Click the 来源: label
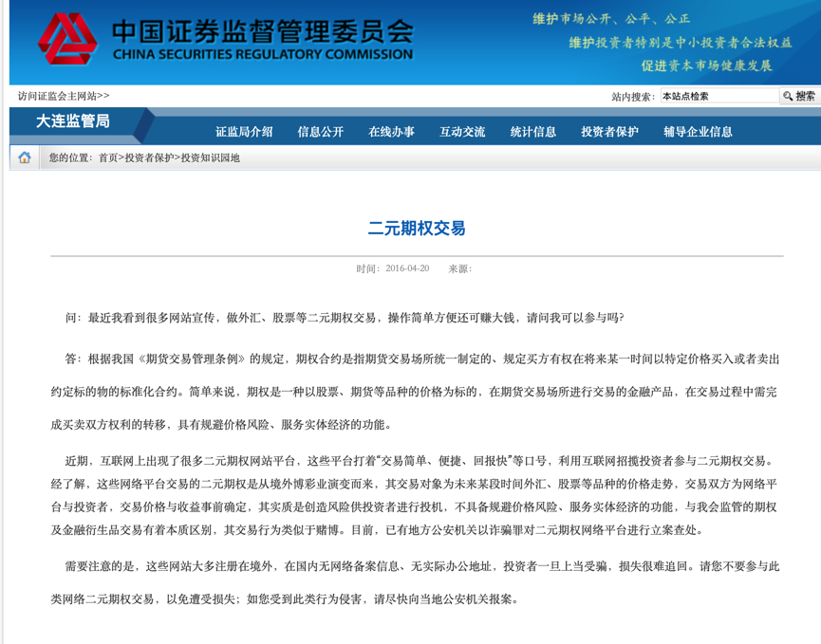Image resolution: width=821 pixels, height=644 pixels. (459, 269)
